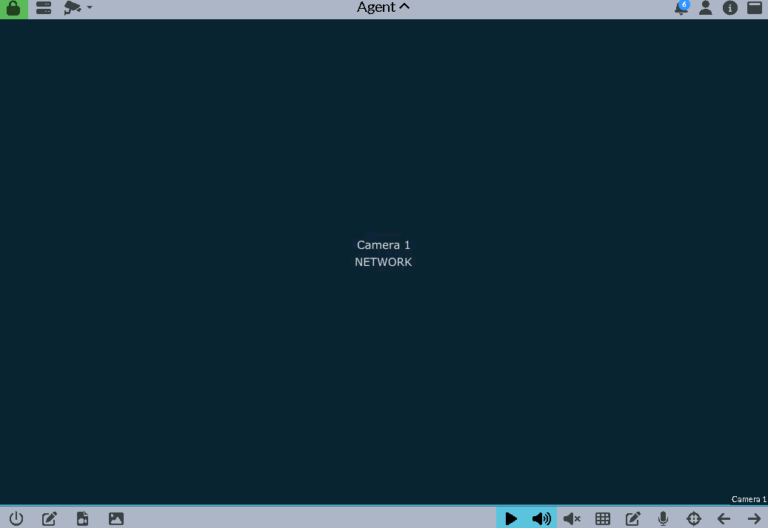
Task: Show the info icon panel
Action: pos(730,8)
